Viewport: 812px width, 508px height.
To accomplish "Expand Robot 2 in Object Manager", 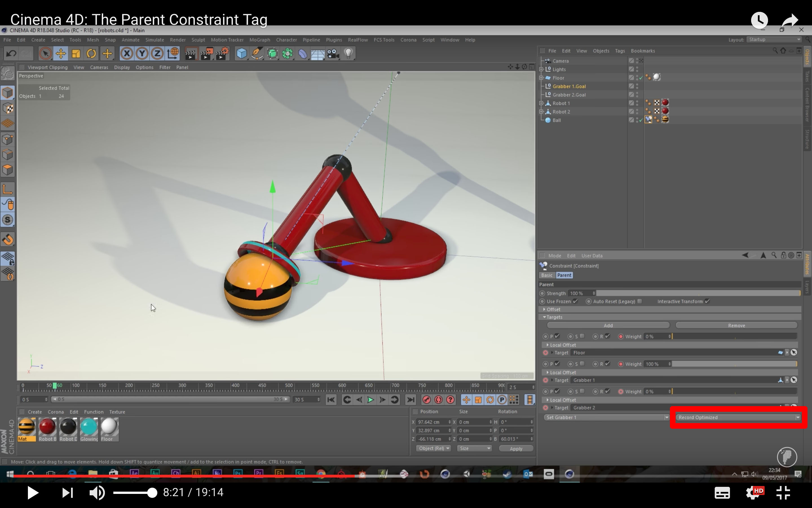I will pos(541,111).
